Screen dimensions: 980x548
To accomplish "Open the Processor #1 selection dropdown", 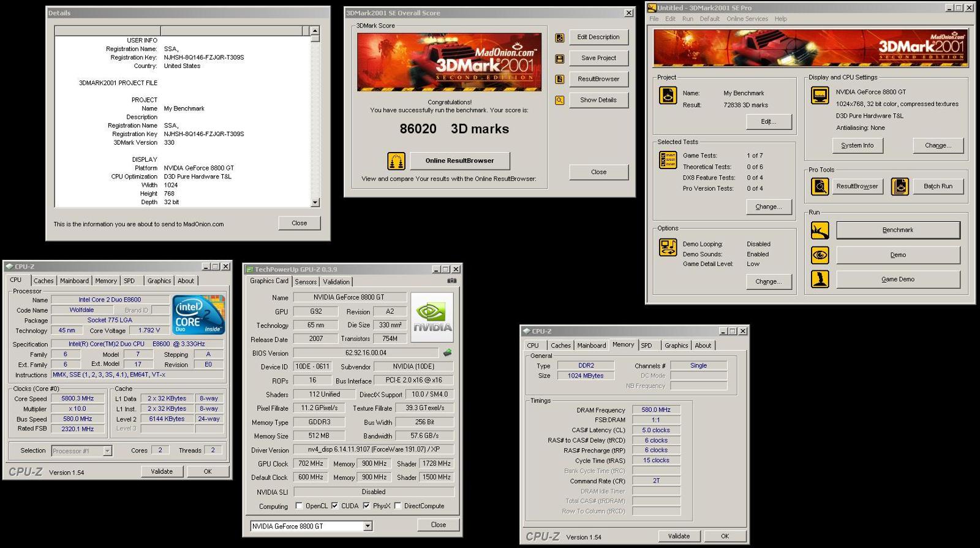I will pyautogui.click(x=107, y=451).
